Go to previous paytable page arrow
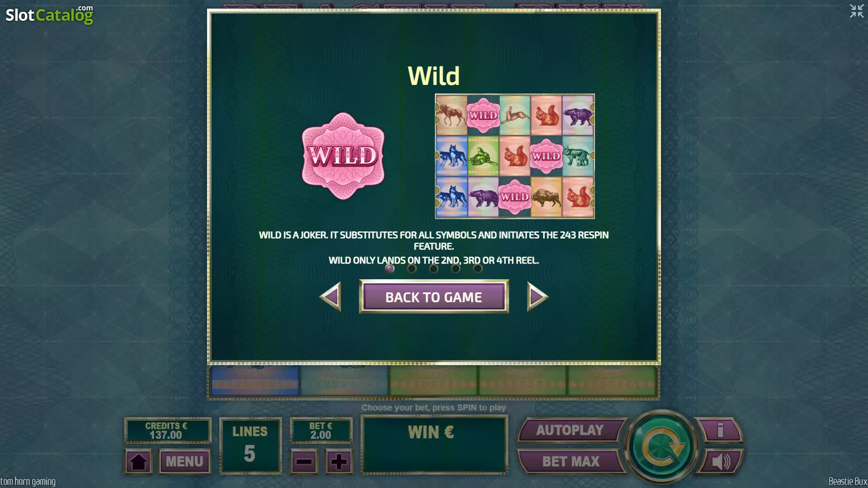Screen dimensions: 868x488 point(330,296)
